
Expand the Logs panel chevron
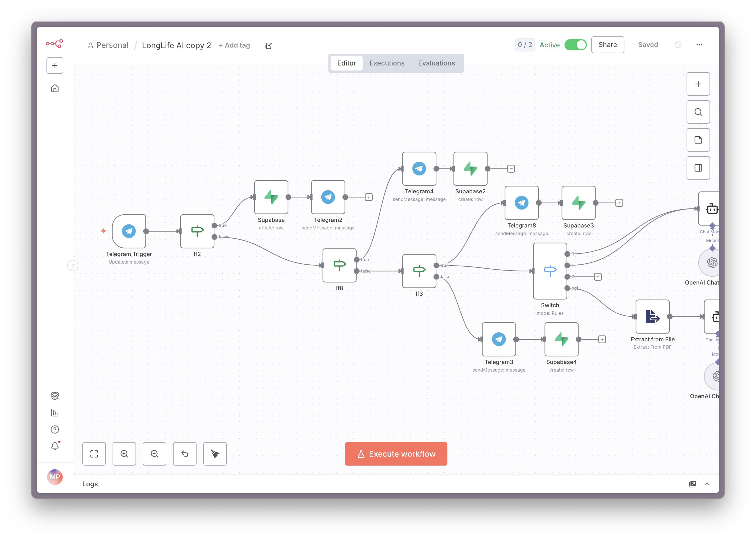[x=707, y=484]
